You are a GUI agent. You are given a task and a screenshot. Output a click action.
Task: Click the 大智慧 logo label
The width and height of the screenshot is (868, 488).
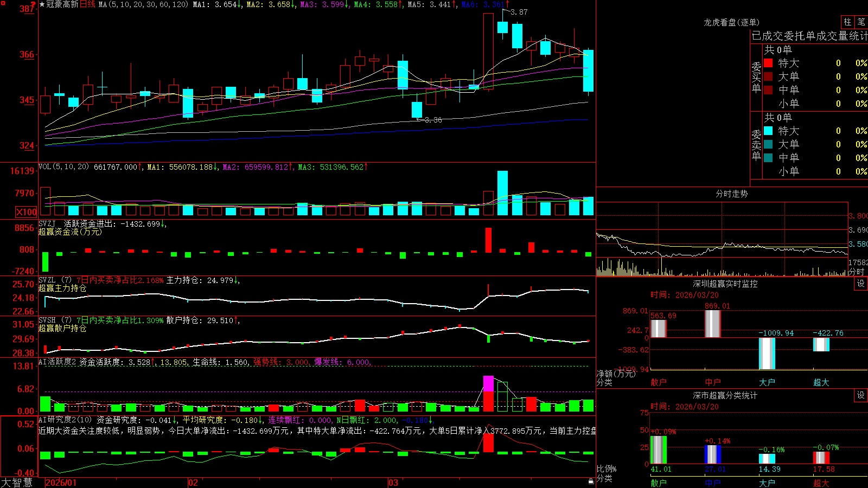point(17,482)
